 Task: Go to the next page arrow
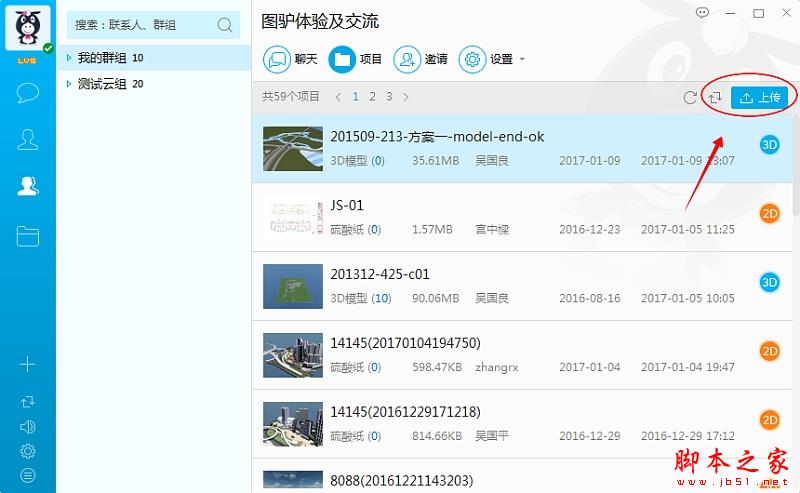(x=406, y=97)
